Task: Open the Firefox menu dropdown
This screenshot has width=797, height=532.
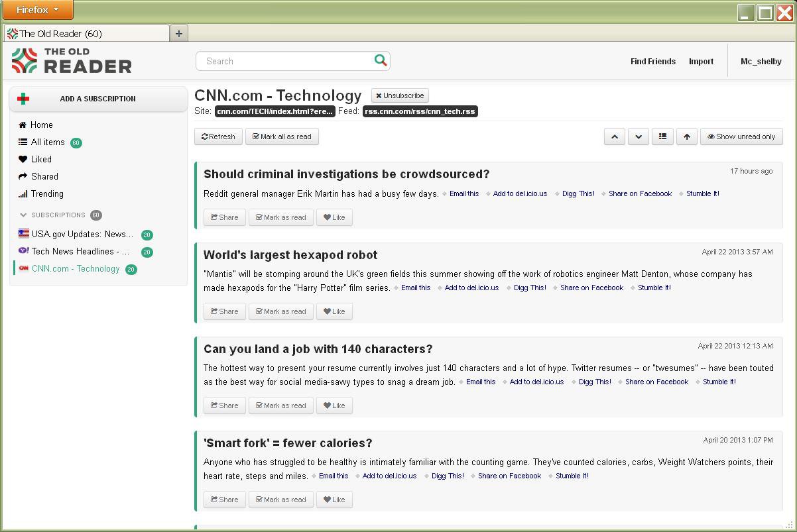Action: click(x=37, y=10)
